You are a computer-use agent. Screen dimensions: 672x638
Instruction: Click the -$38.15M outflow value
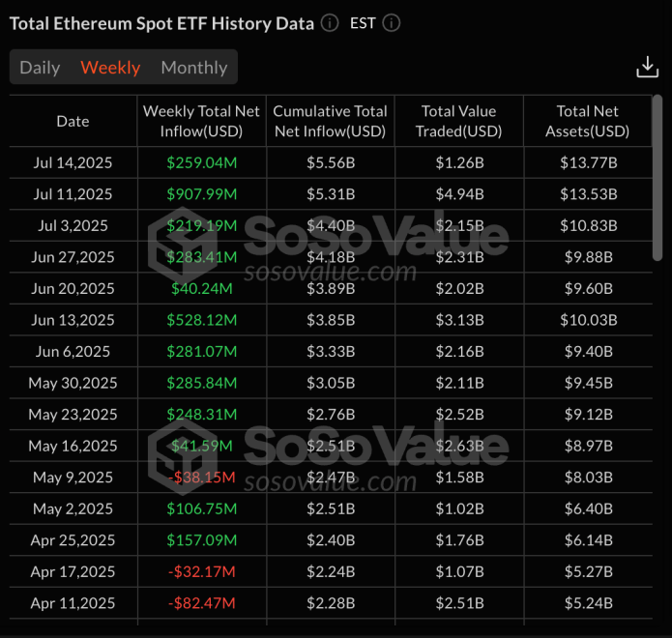(x=201, y=478)
